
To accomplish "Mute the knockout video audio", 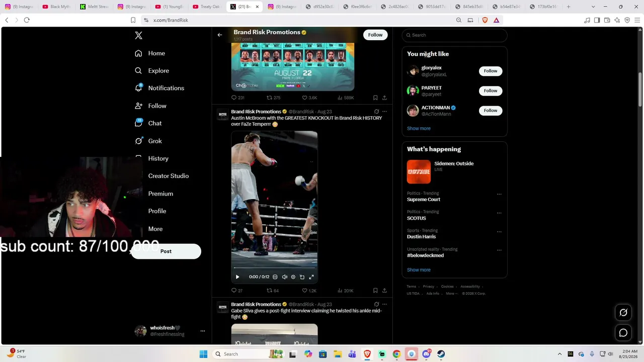I will 284,277.
